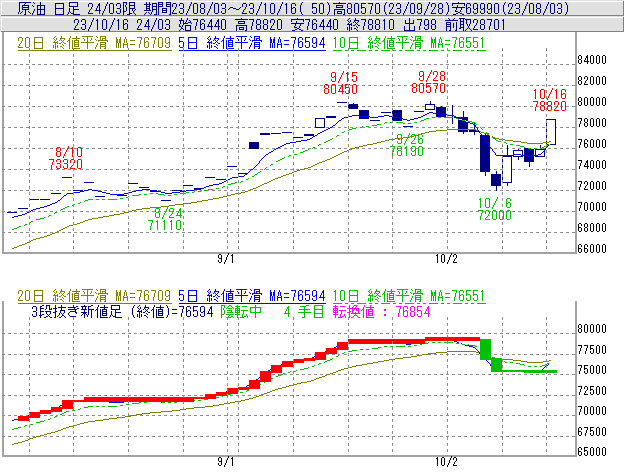Click the 5日 終値平滑 MA=76594 legend in the upper chart
This screenshot has height=475, width=624.
pos(252,43)
